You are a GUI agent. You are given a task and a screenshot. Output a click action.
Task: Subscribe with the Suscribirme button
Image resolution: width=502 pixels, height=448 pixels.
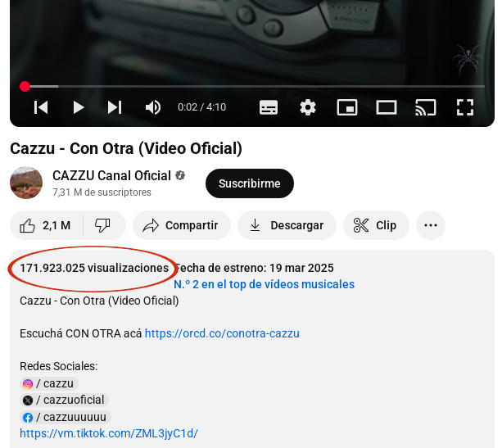(x=250, y=183)
